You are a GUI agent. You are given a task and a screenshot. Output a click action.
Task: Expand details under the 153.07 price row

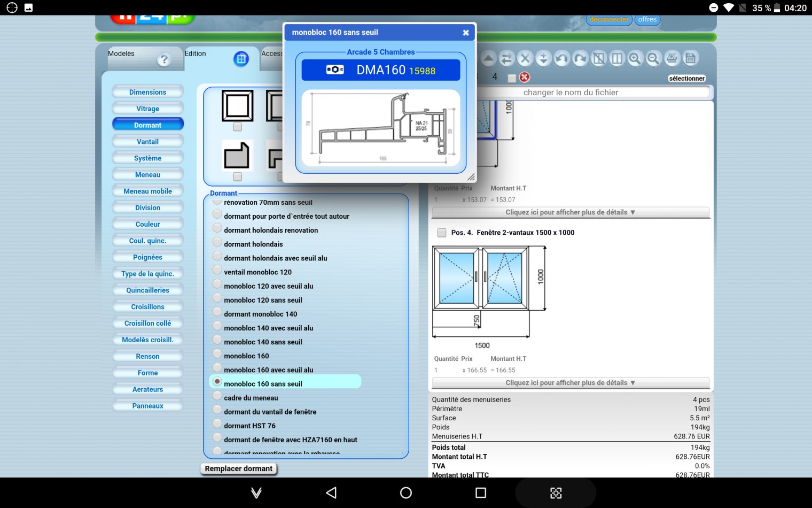pos(570,212)
